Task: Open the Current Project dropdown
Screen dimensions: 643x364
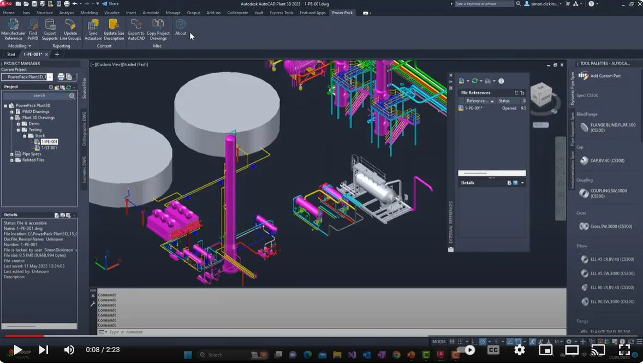Action: (x=50, y=77)
